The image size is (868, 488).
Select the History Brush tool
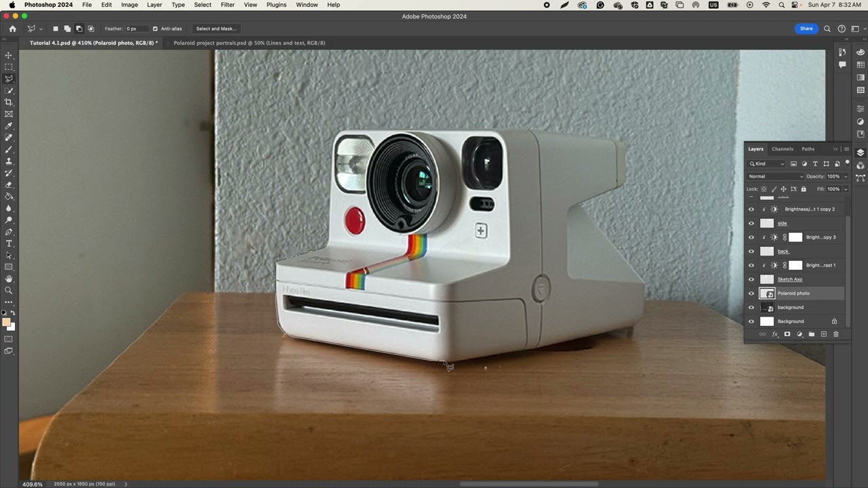tap(9, 173)
